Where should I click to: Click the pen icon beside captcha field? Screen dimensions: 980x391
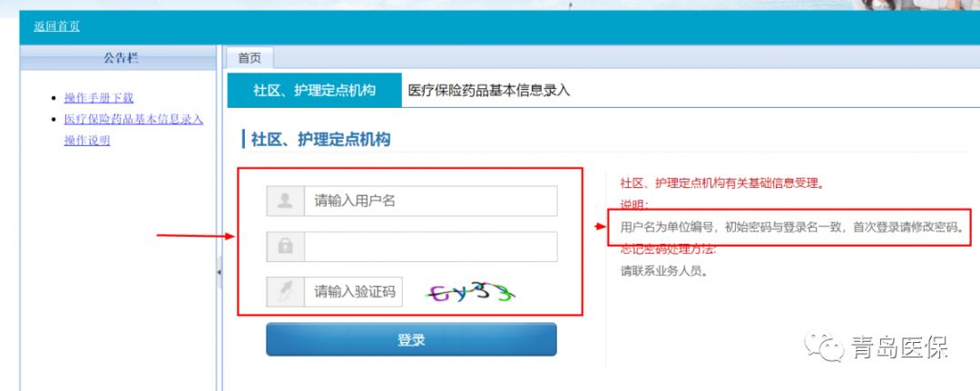coord(286,292)
